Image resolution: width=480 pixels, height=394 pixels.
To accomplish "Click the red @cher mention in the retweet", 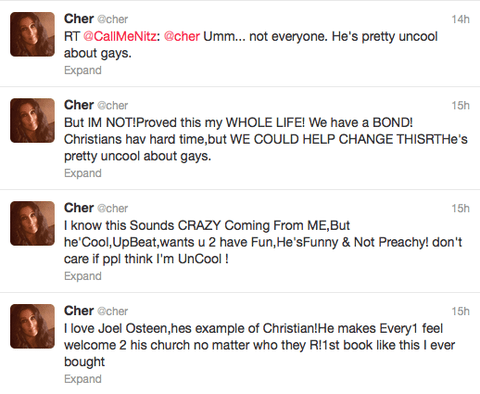I will click(x=182, y=36).
